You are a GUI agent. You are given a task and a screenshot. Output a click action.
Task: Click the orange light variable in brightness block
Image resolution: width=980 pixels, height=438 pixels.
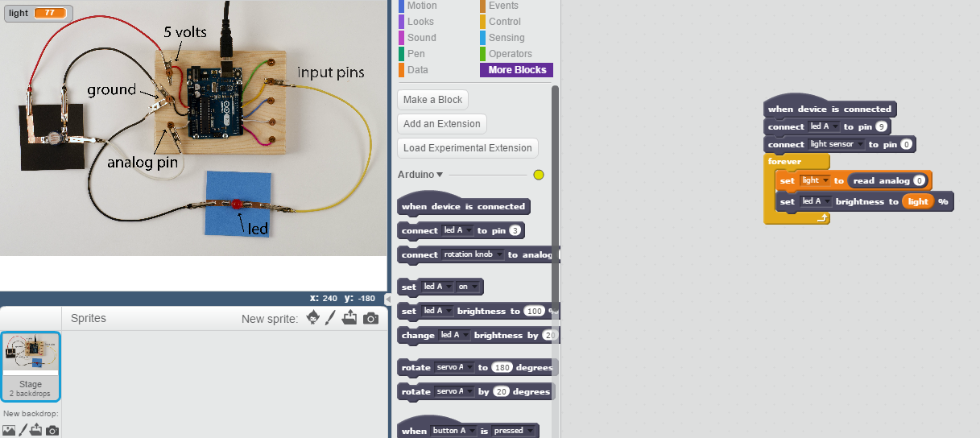point(918,201)
